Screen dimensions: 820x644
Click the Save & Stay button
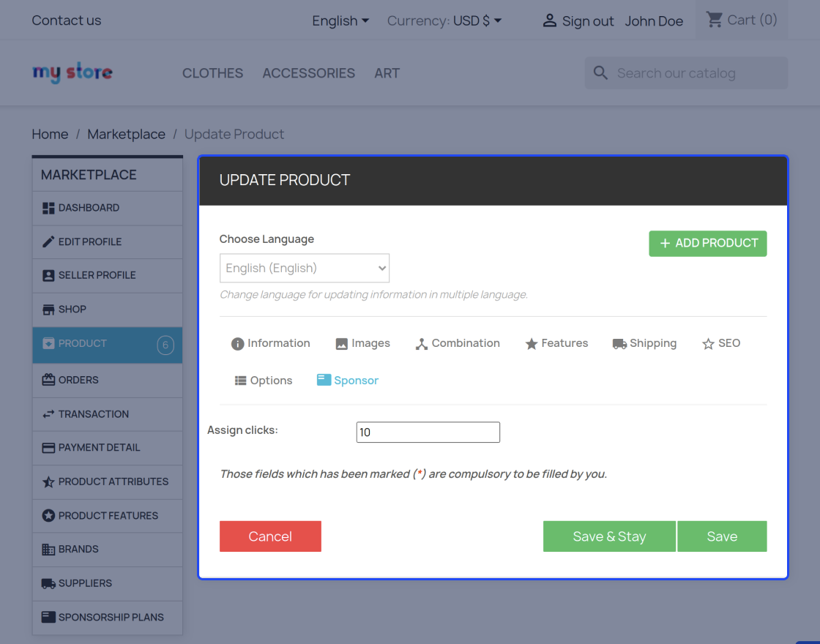609,536
